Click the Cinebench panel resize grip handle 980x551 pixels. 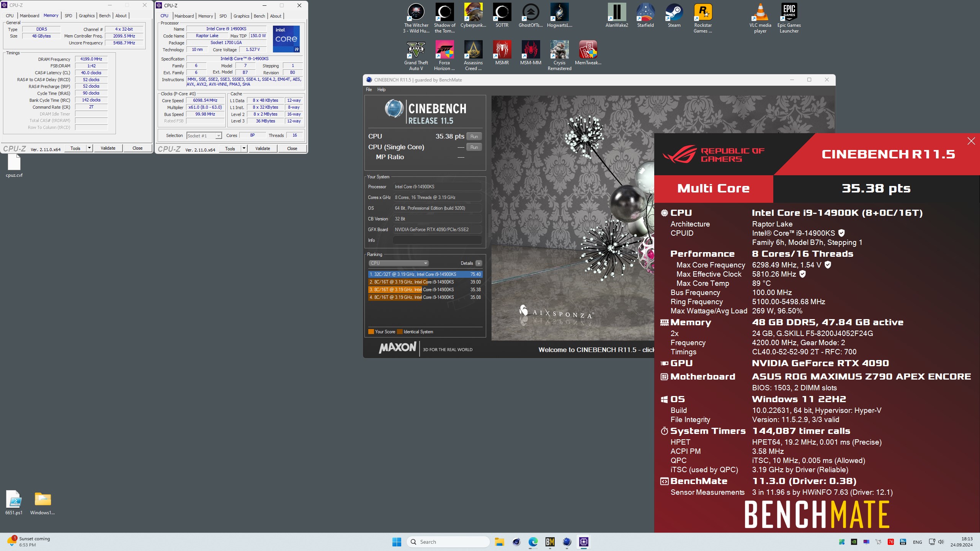(489, 225)
